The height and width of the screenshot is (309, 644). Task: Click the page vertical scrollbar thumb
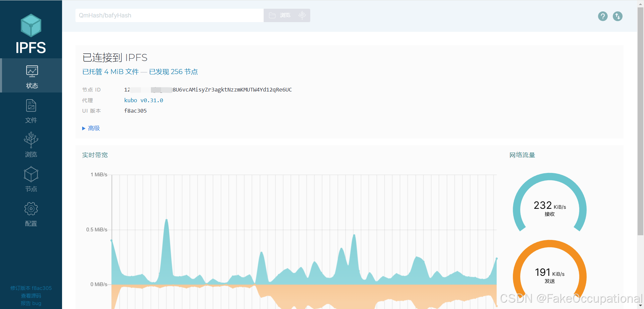point(640,121)
